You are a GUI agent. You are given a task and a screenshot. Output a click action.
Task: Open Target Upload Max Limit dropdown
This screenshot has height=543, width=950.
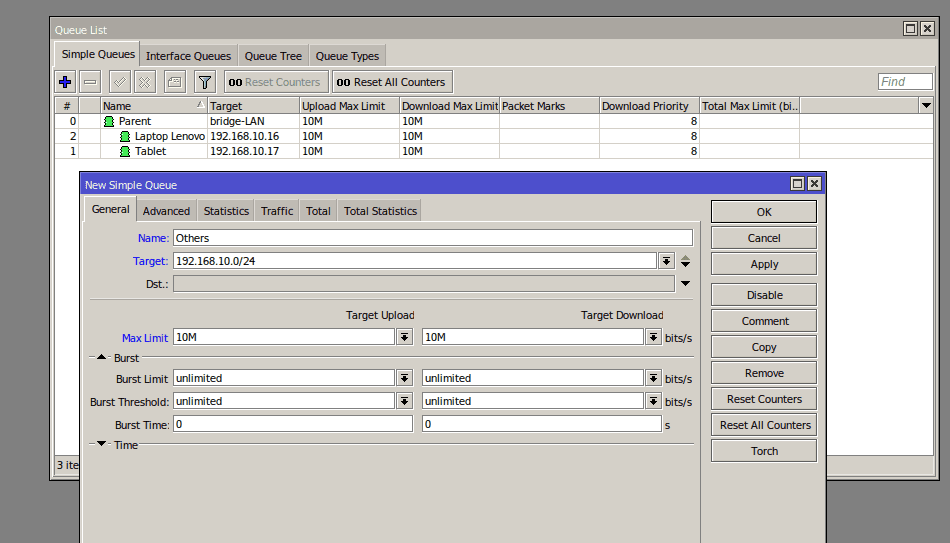tap(404, 338)
